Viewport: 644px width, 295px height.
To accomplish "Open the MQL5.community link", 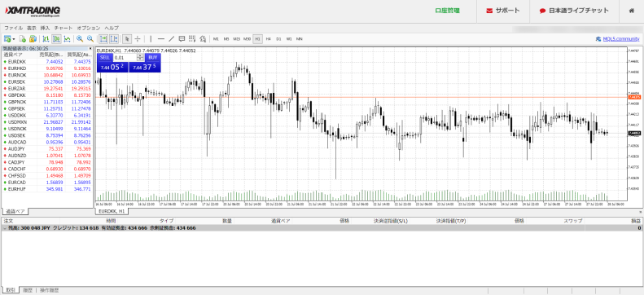I will tap(620, 39).
